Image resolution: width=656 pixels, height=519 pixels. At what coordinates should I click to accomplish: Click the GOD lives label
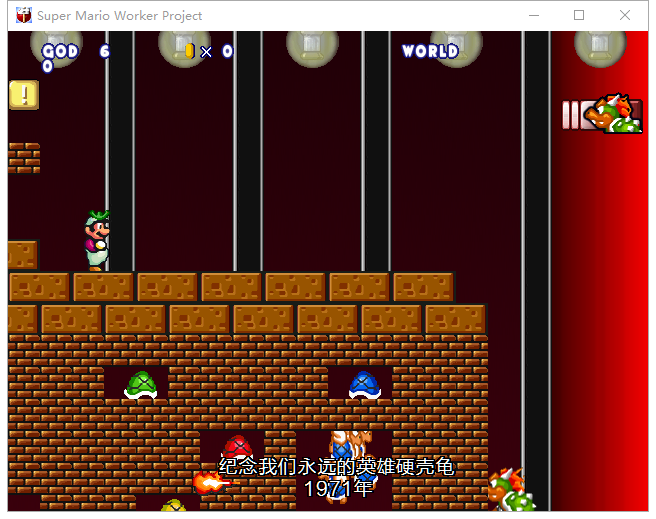coord(60,51)
